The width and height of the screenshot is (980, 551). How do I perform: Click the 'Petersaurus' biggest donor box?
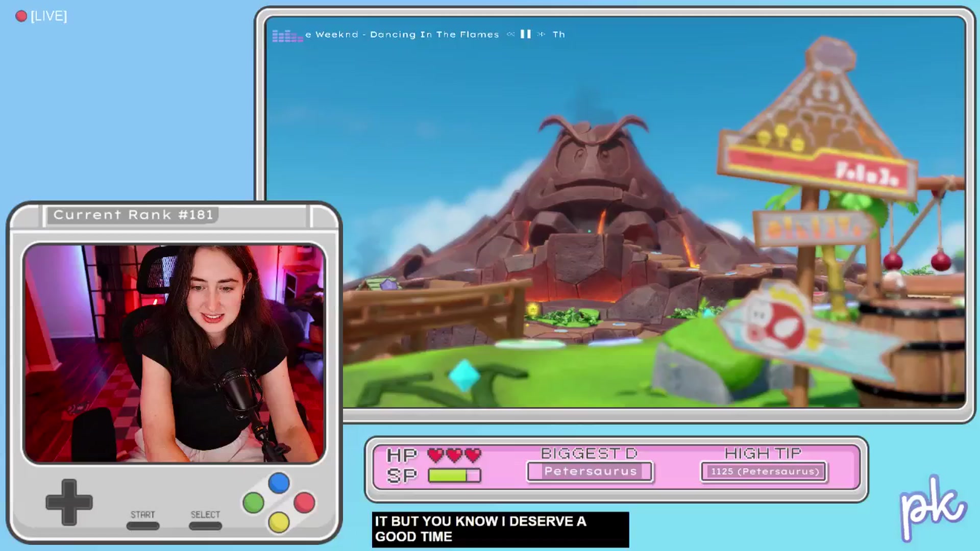[590, 471]
